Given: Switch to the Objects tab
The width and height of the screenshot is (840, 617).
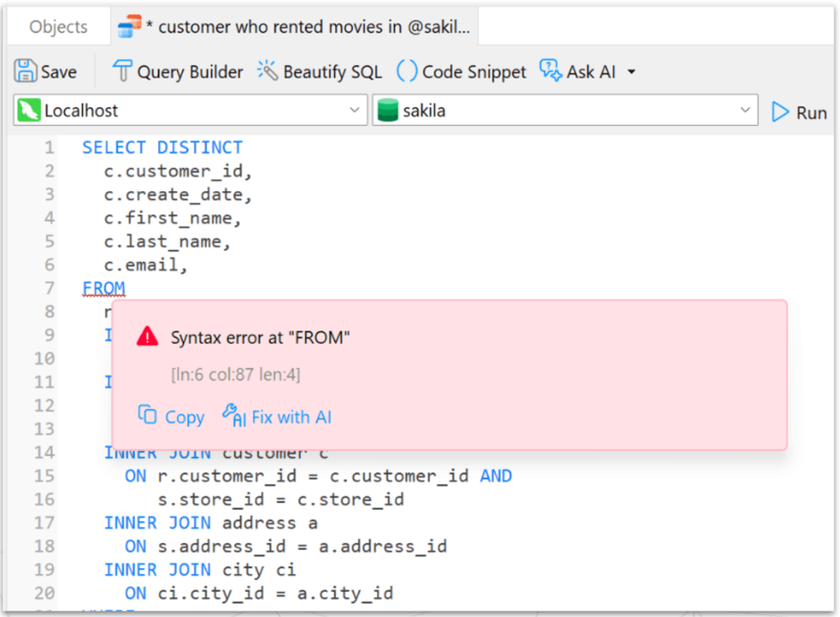Looking at the screenshot, I should (x=58, y=27).
